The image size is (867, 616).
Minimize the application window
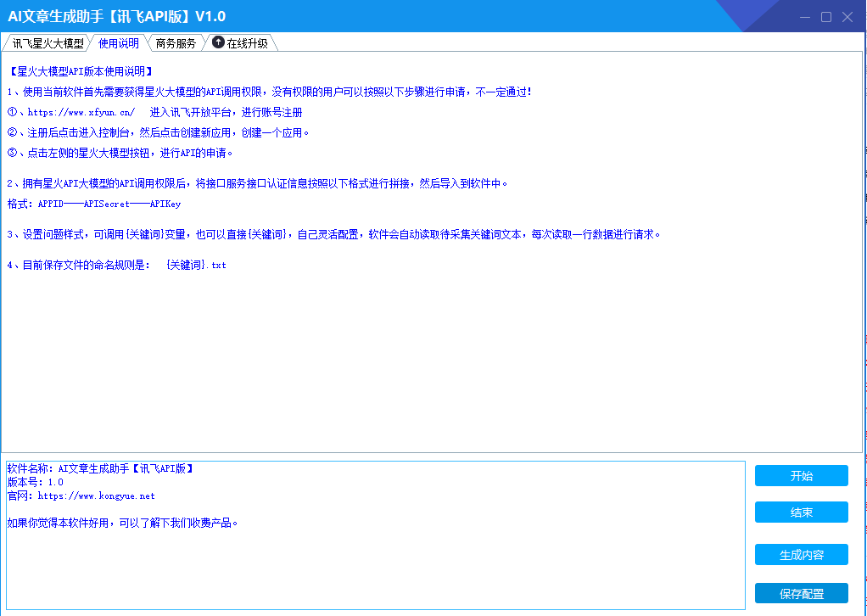tap(805, 17)
